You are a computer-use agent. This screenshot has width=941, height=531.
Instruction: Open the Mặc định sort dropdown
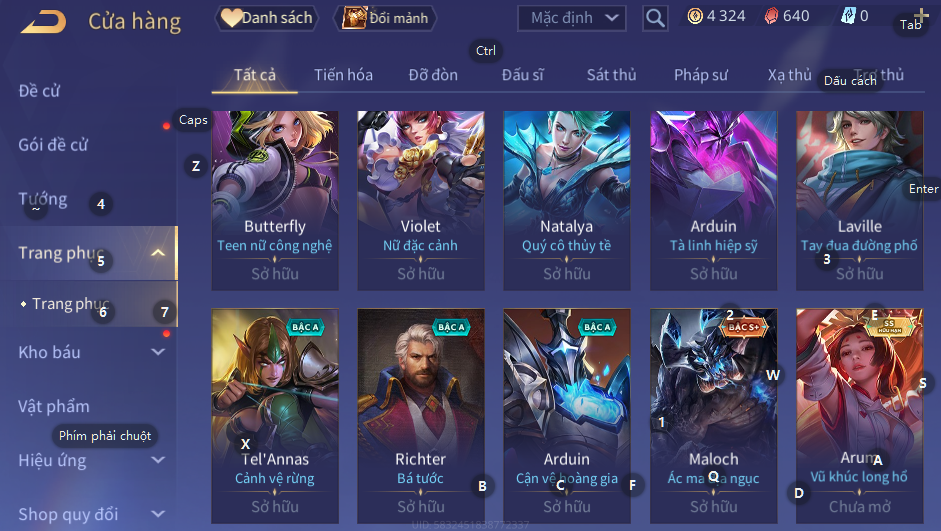pyautogui.click(x=571, y=18)
